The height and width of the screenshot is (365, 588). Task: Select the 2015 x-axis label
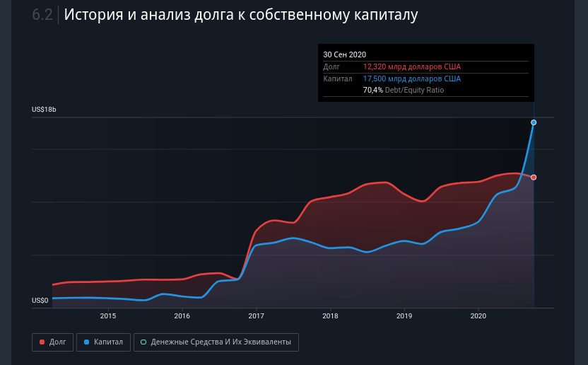[x=108, y=316]
